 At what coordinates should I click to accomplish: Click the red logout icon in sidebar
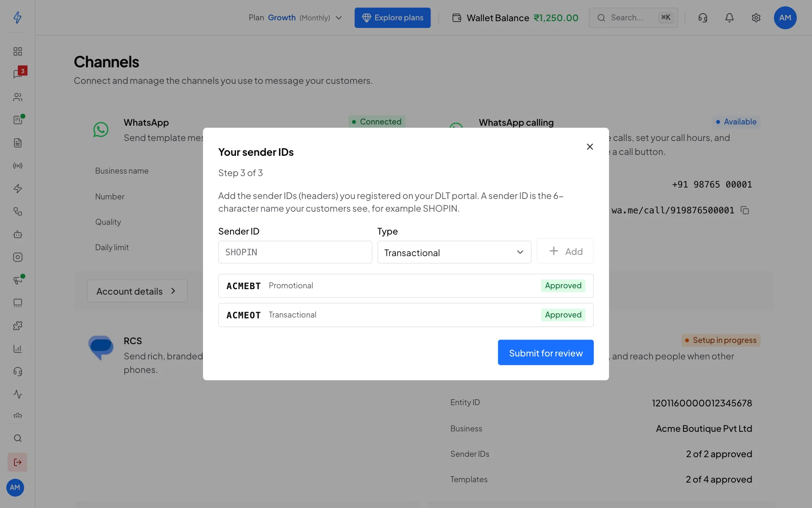17,462
